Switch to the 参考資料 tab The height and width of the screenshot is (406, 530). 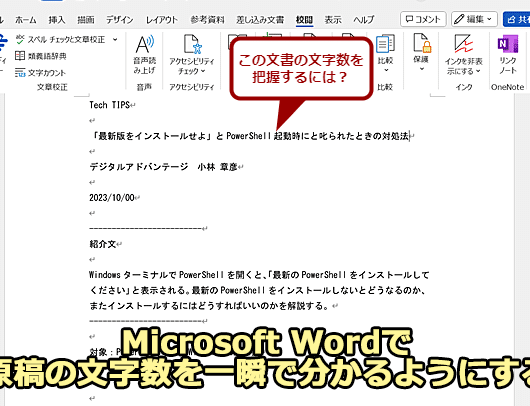pyautogui.click(x=207, y=20)
